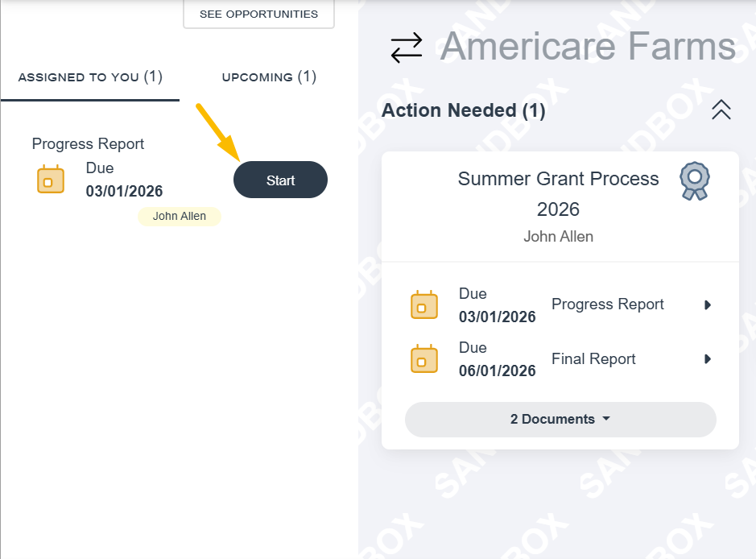
Task: Open the 2 Documents dropdown
Action: click(560, 419)
